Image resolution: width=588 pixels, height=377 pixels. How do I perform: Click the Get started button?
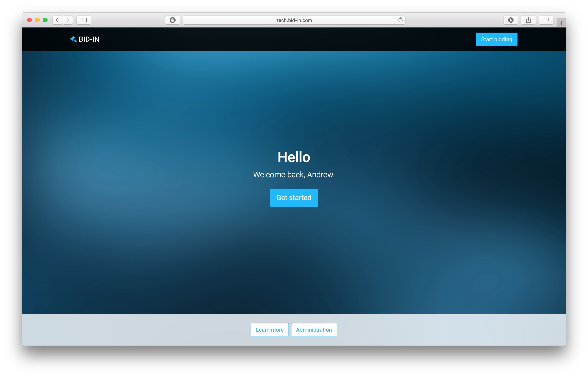(294, 198)
